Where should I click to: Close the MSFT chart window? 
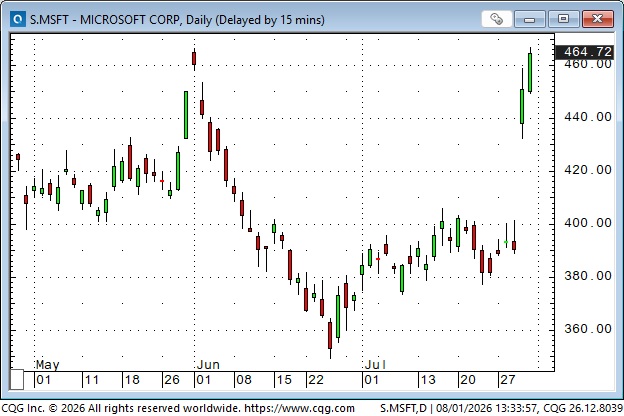(597, 19)
